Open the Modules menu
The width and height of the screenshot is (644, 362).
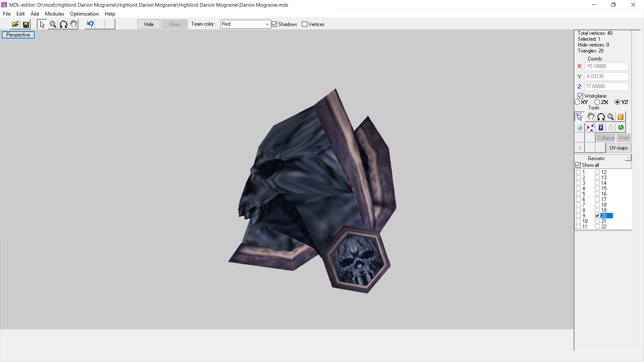click(x=54, y=14)
